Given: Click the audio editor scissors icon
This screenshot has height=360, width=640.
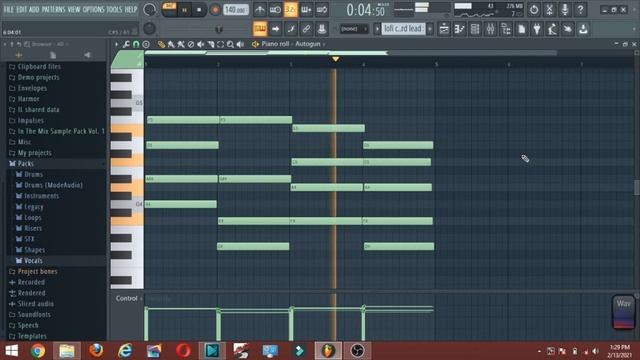Looking at the screenshot, I should 549,9.
